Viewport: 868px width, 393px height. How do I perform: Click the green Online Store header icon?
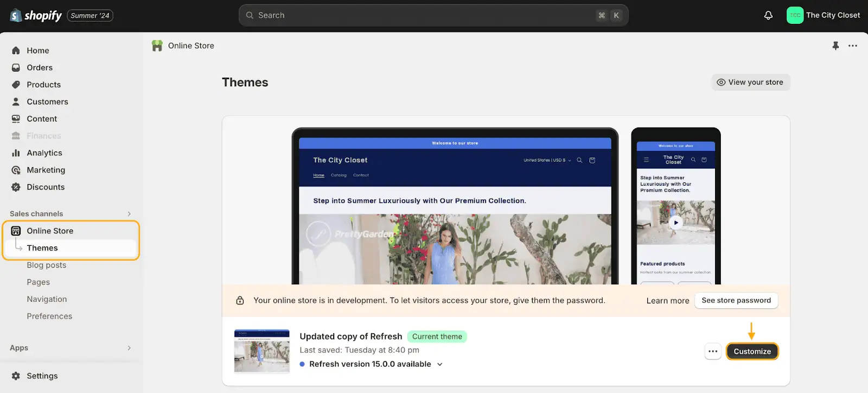click(x=157, y=46)
